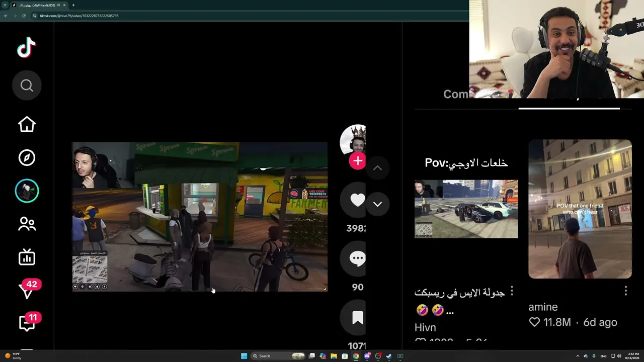Screen dimensions: 644x362
Task: Open the Hivn creator link
Action: coord(425,327)
